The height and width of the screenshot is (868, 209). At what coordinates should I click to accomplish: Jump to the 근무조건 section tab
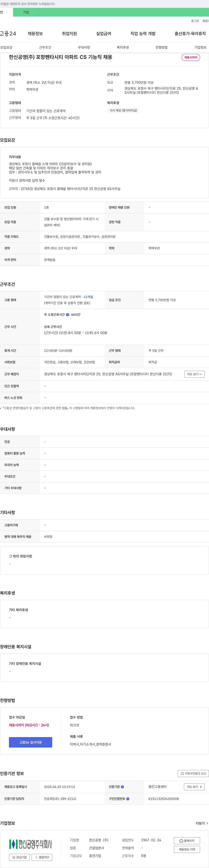click(45, 48)
